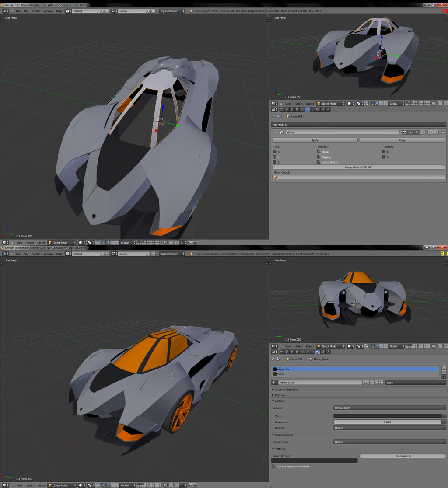Viewport: 448px width, 488px height.
Task: Create new material with plus beside Matte_Black field
Action: 377,383
